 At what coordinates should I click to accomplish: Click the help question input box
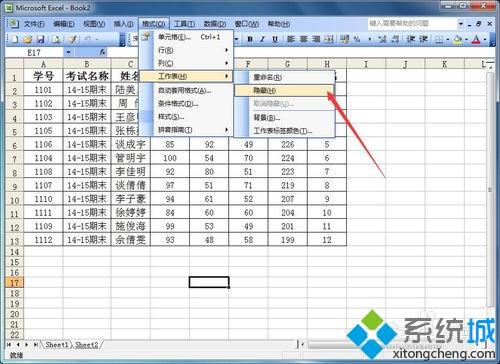[412, 23]
